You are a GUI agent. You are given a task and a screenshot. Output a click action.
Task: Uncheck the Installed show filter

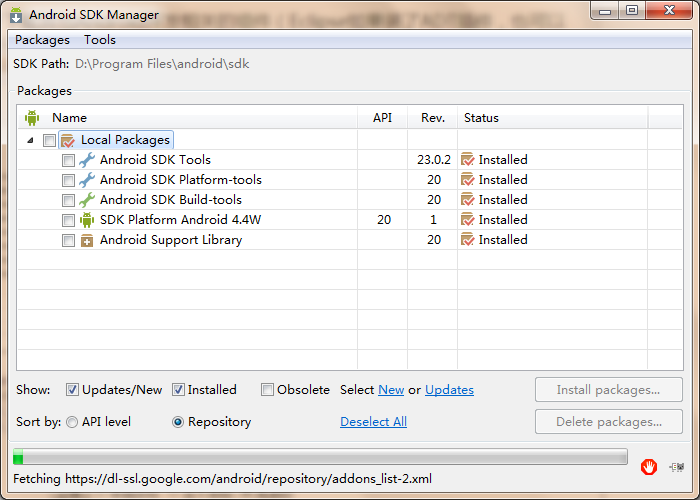click(178, 390)
